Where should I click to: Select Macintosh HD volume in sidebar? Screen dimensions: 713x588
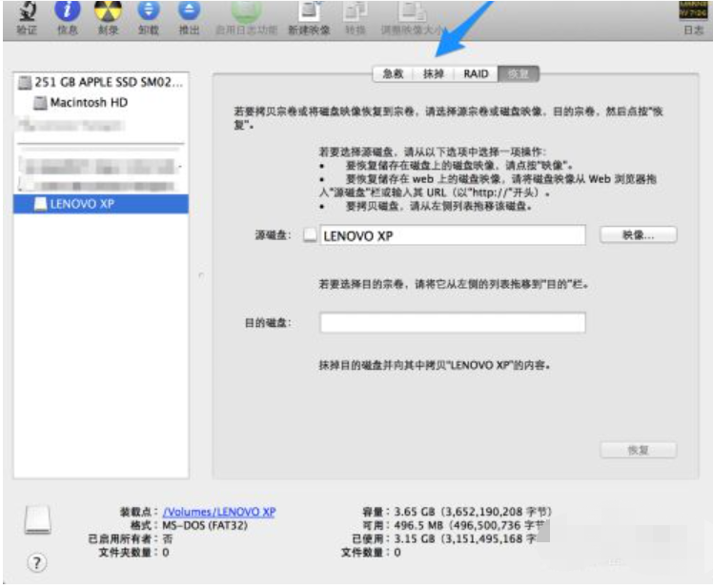coord(88,102)
